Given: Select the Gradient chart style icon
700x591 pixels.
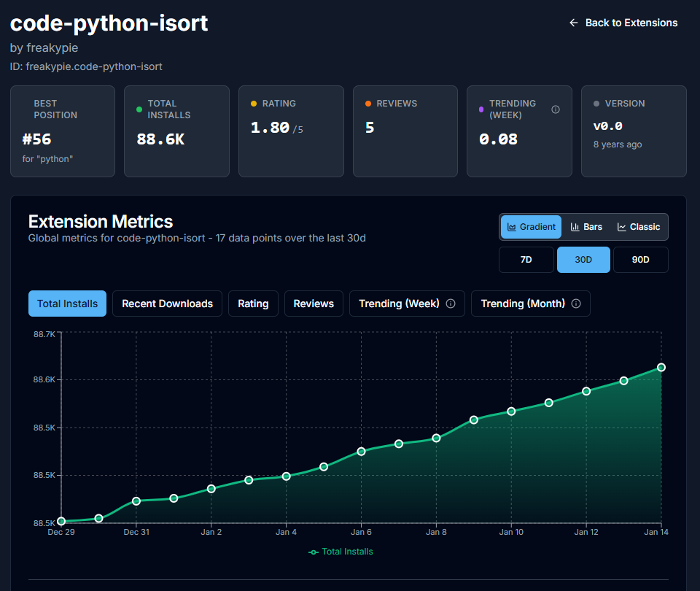Looking at the screenshot, I should pyautogui.click(x=510, y=227).
